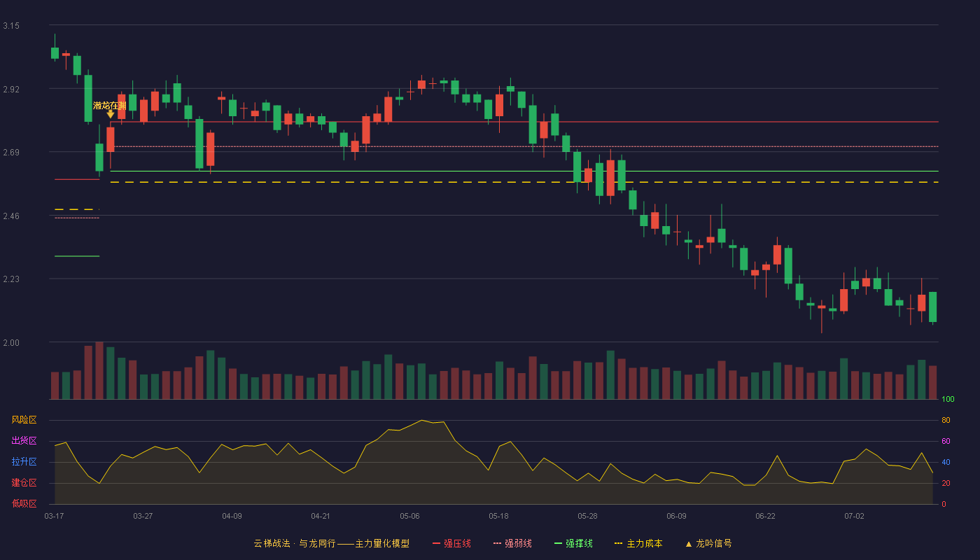Click the tallest volume bar near 03-17
This screenshot has width=980, height=560.
tap(99, 370)
